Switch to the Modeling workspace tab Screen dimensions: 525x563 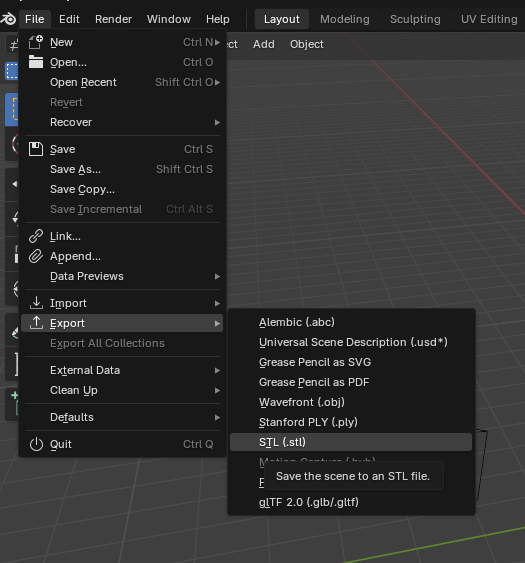click(x=345, y=19)
